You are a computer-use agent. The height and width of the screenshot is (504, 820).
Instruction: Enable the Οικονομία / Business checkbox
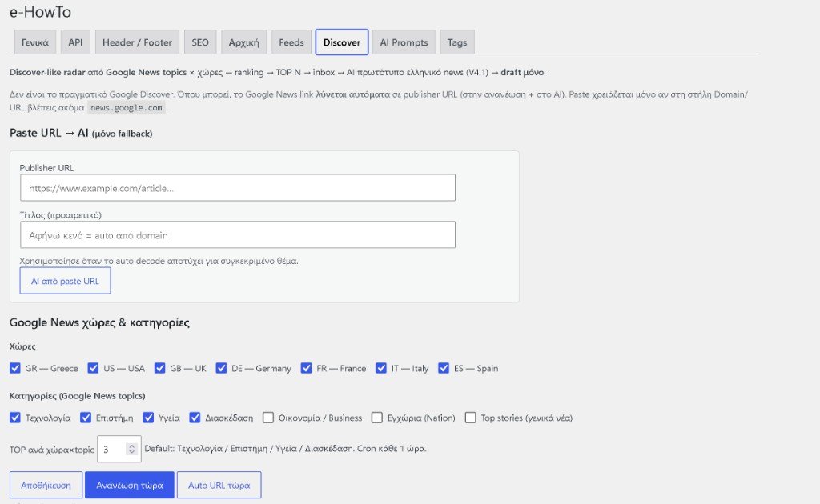268,418
